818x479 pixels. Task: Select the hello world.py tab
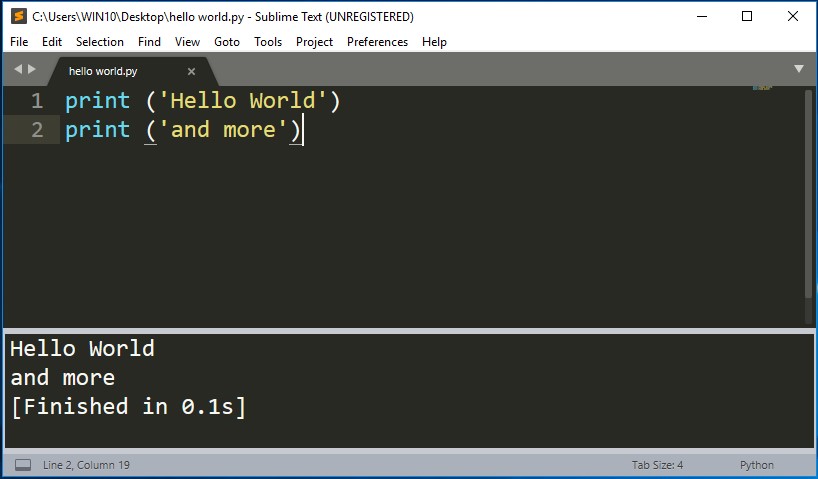(x=104, y=72)
